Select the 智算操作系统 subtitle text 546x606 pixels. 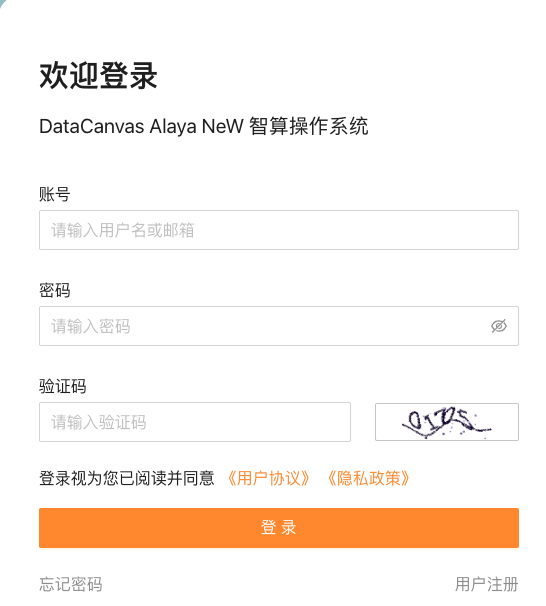tap(309, 126)
